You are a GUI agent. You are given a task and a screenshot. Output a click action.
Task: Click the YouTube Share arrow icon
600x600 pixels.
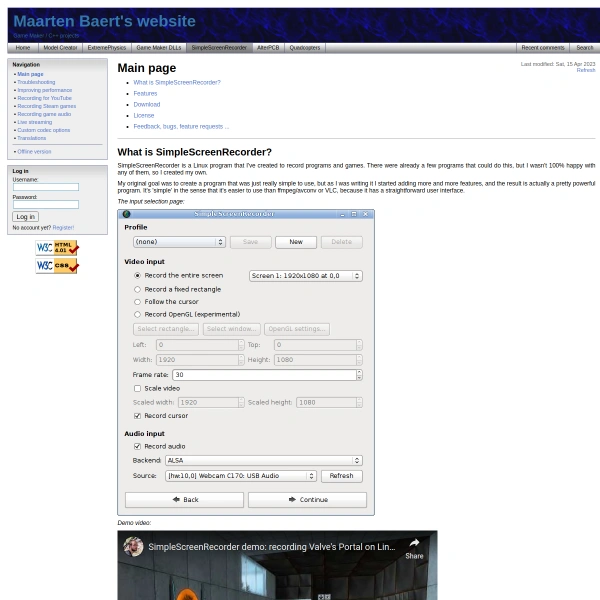tap(414, 543)
